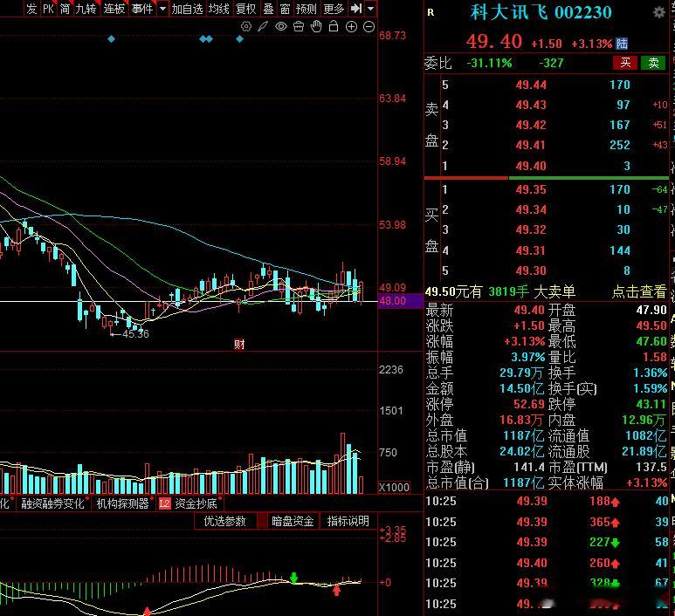Switch to the 融资融券变化 indicator tab

pyautogui.click(x=52, y=503)
